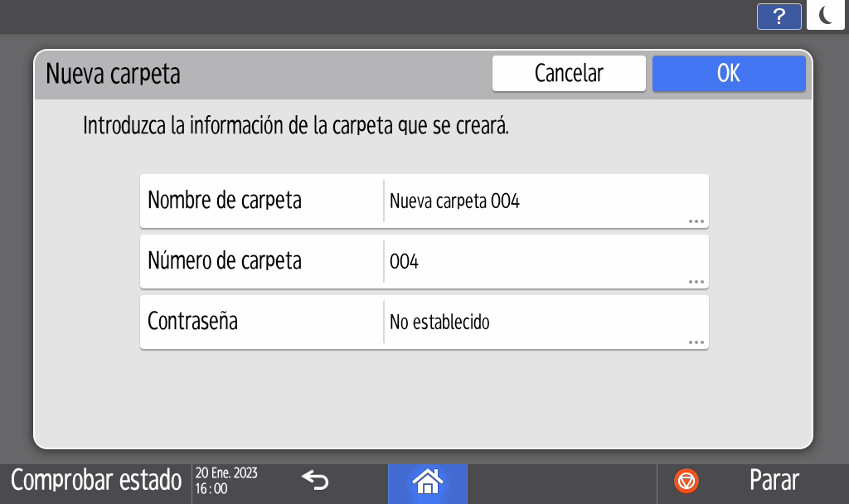Confirm folder creation with OK
The height and width of the screenshot is (504, 849).
tap(728, 73)
